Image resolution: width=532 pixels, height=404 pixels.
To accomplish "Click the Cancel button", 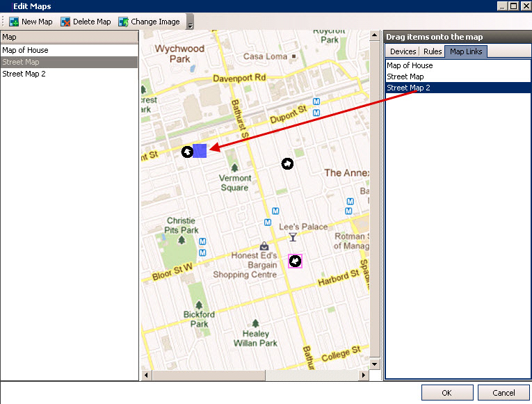I will (x=503, y=393).
